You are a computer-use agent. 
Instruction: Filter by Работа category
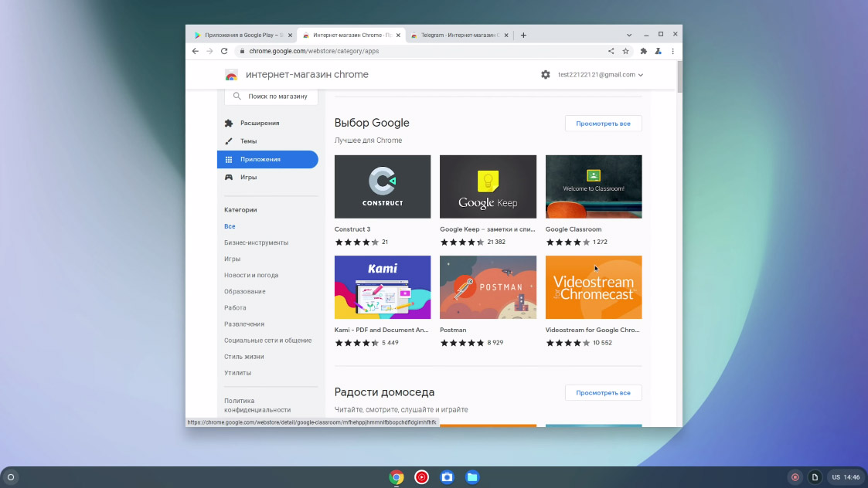[x=235, y=307]
